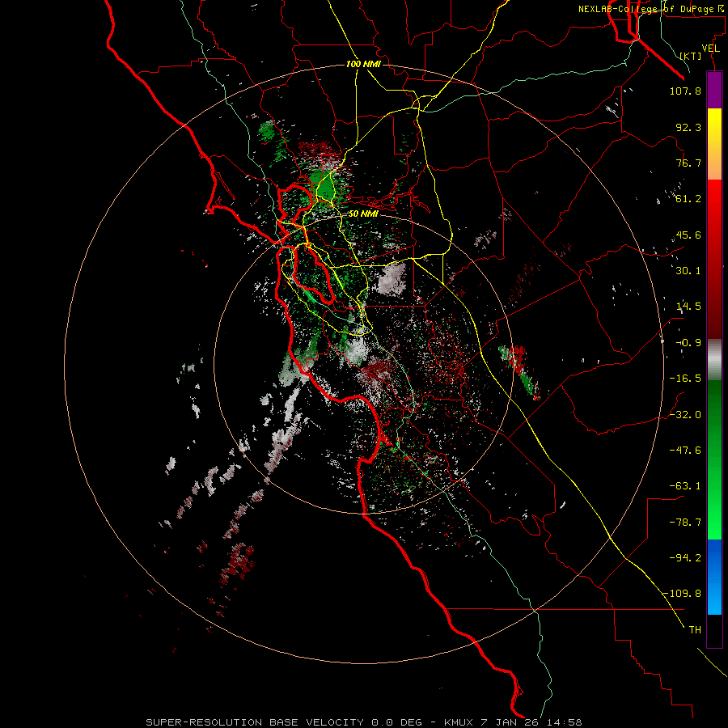This screenshot has width=728, height=728.
Task: Click the blue segment of the velocity scale
Action: click(x=714, y=577)
